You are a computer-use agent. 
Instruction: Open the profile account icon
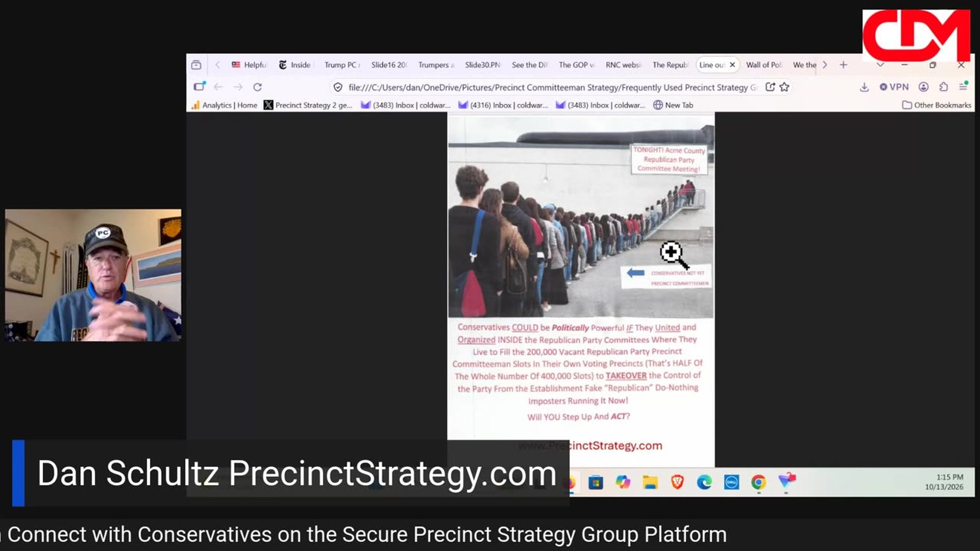[923, 87]
